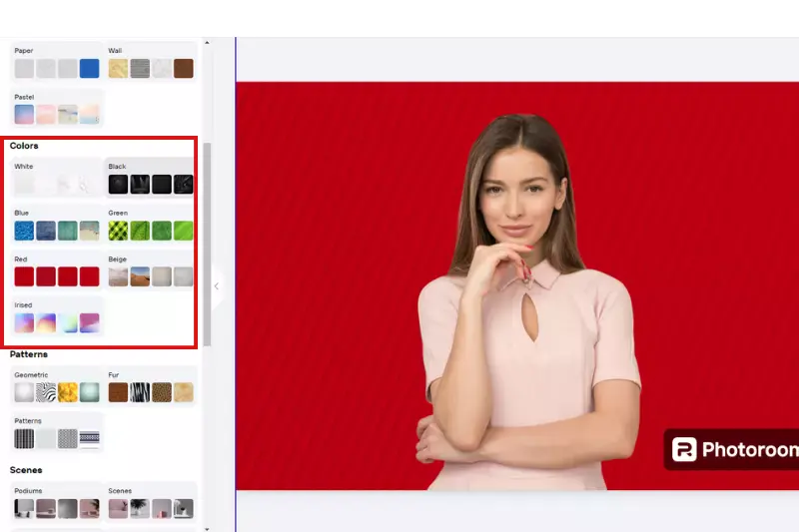The height and width of the screenshot is (532, 799).
Task: Click the Photoroom watermark logo
Action: click(732, 450)
